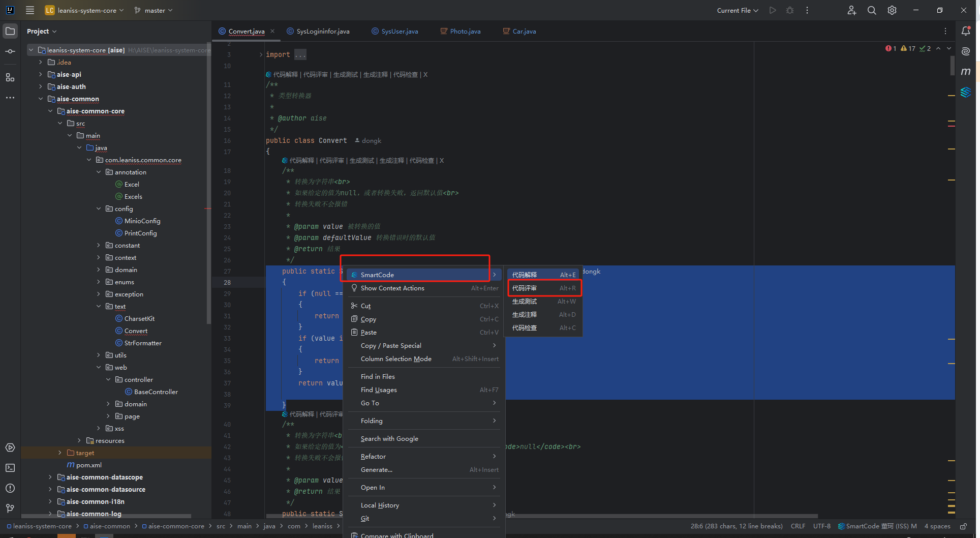Image resolution: width=980 pixels, height=538 pixels.
Task: Choose 生成注释 in SmartCode submenu
Action: pos(544,314)
